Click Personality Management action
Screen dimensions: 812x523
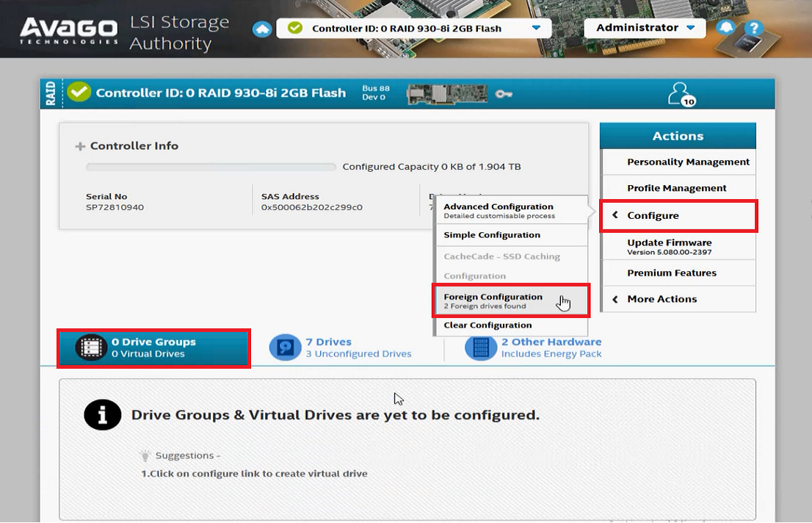point(688,162)
